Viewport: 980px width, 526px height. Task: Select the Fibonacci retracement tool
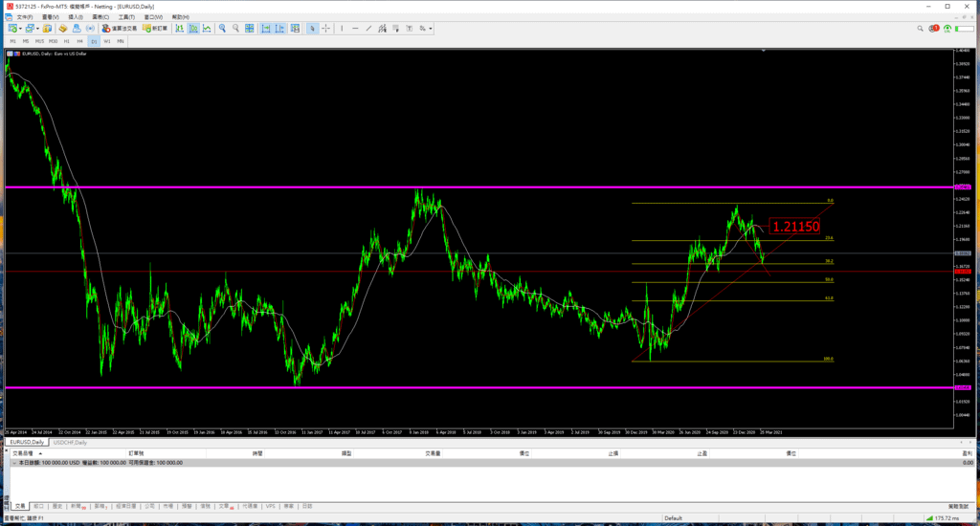tap(395, 28)
